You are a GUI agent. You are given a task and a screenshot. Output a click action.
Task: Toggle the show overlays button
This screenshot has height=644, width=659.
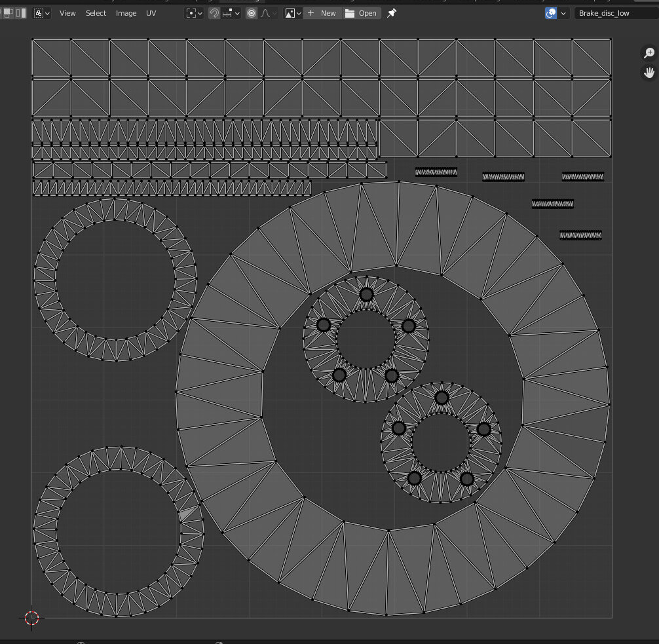coord(551,13)
